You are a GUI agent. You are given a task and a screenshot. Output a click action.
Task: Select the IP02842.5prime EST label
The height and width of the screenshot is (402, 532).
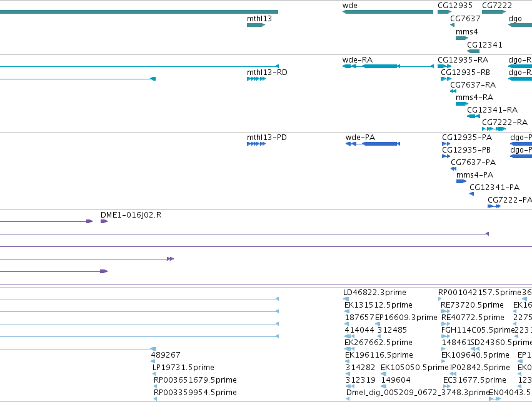(x=480, y=368)
